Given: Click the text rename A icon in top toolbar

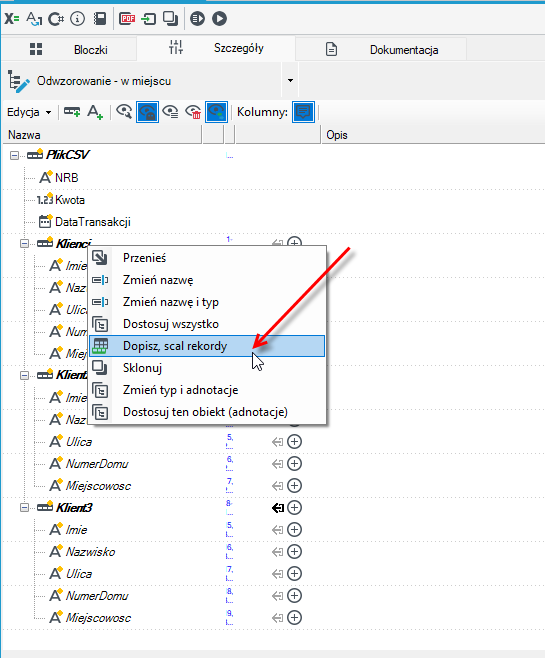Looking at the screenshot, I should click(x=34, y=19).
